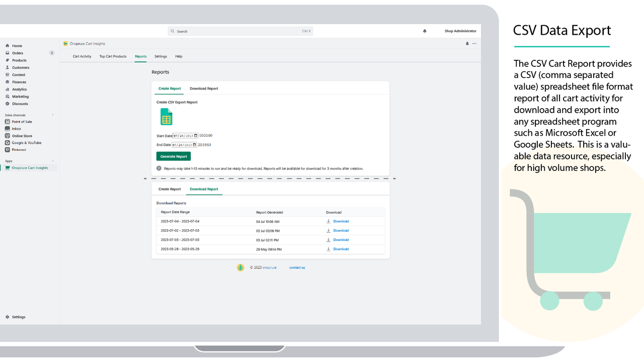Select Onspruce Cart Insights app in sidebar
644x362 pixels.
coord(30,168)
